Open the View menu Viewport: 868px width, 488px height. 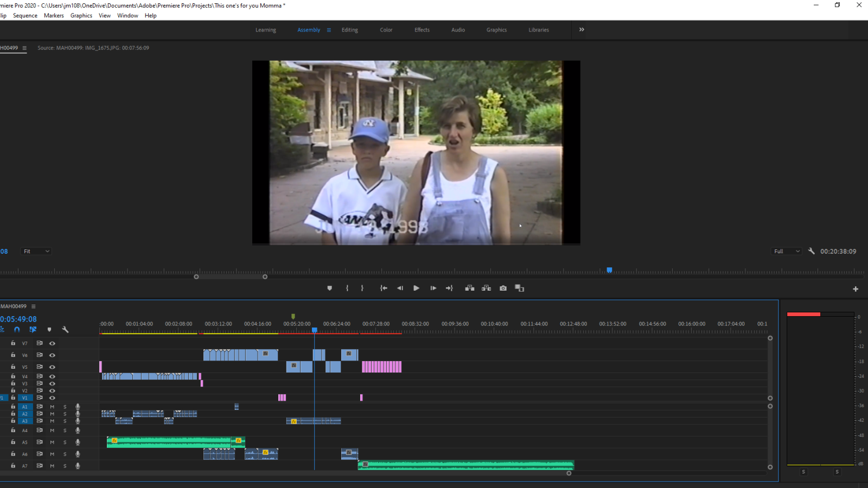pos(105,16)
